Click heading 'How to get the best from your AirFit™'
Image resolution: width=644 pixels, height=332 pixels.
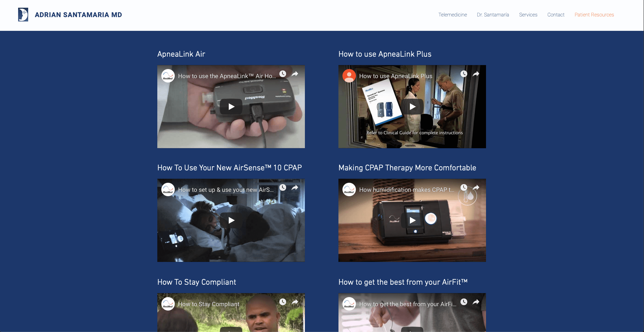coord(403,282)
